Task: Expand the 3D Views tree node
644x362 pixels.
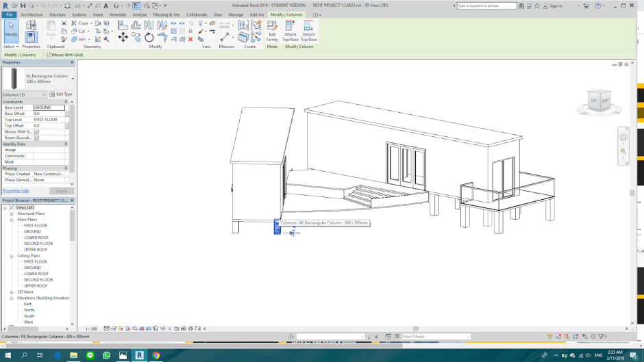Action: pyautogui.click(x=12, y=292)
